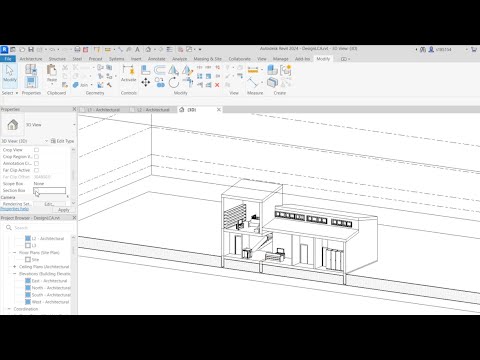Click the Paste clipboard icon
The height and width of the screenshot is (360, 480).
tap(52, 73)
